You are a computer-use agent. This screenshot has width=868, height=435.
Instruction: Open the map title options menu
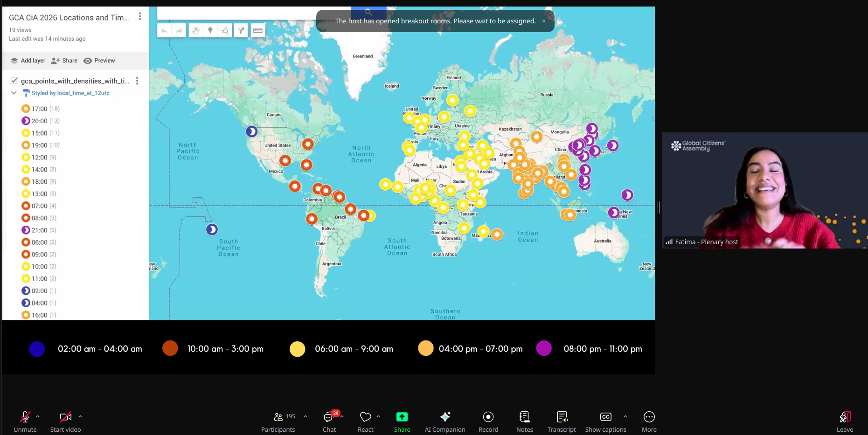click(x=140, y=17)
